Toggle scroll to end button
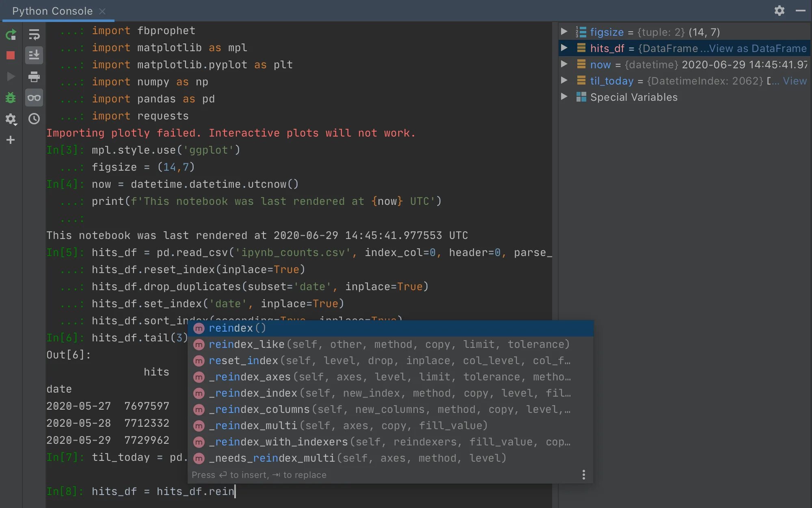Screen dimensions: 812x508 34,55
